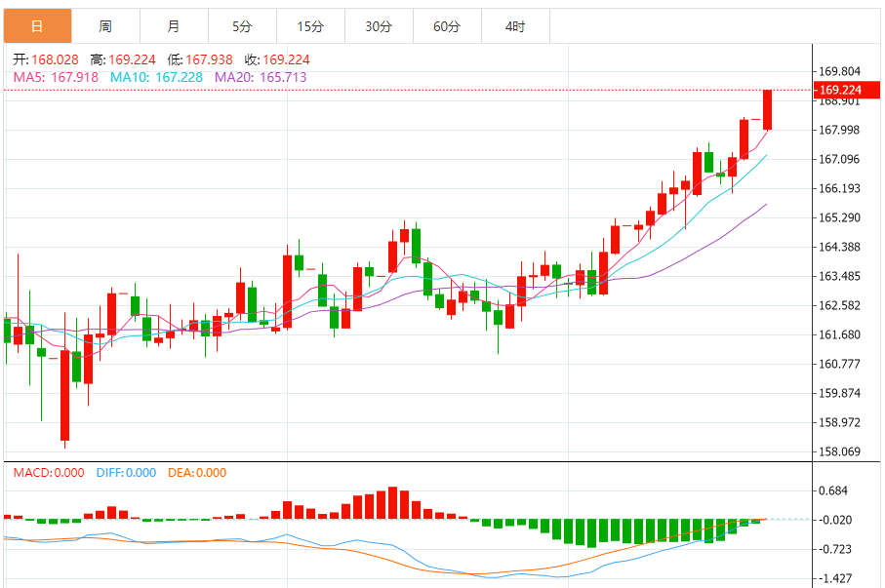Click the 166.193 price axis label
The image size is (885, 588).
point(839,189)
